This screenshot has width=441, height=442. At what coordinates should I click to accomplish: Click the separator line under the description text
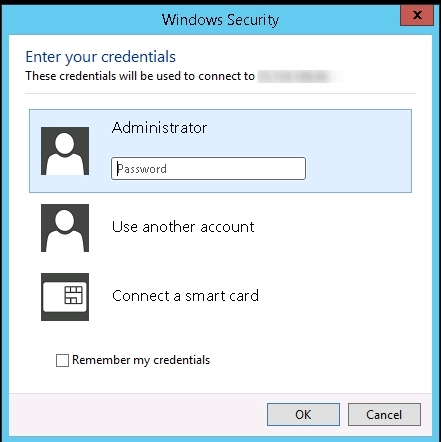[x=220, y=94]
